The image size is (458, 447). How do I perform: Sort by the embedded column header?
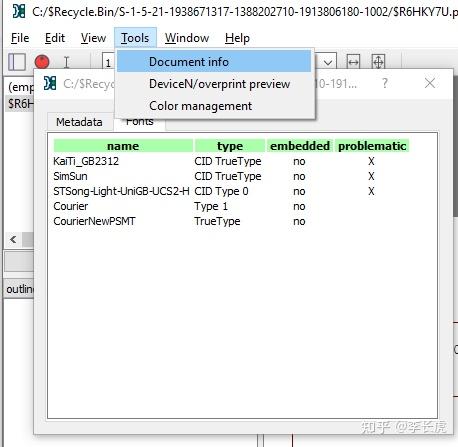pyautogui.click(x=300, y=146)
